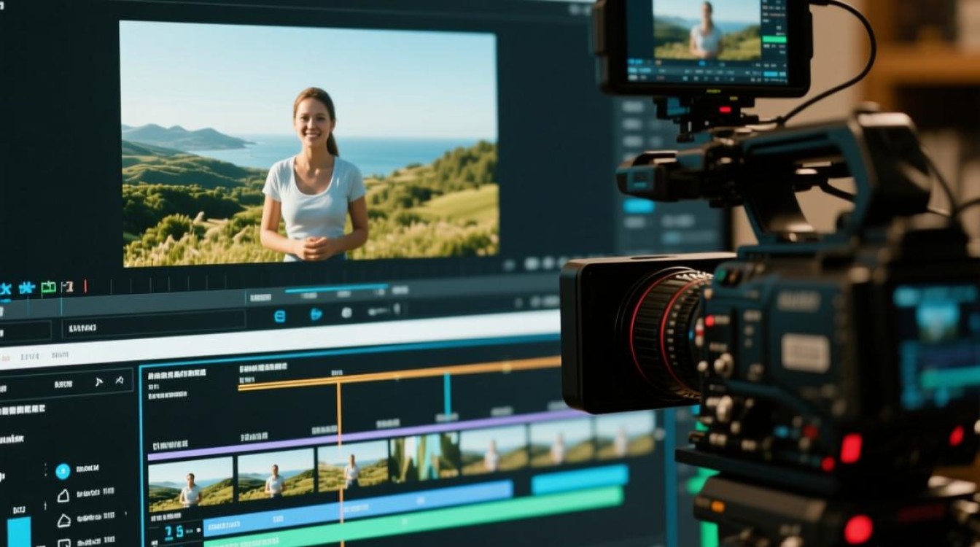Viewport: 980px width, 547px height.
Task: Open the dark input box below the top-left toolbar
Action: 153,325
